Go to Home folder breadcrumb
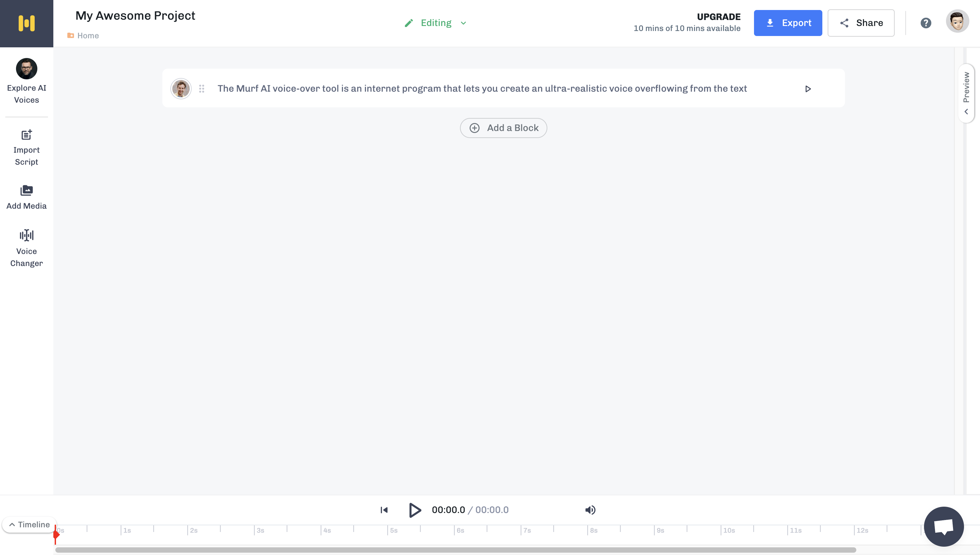The image size is (980, 560). [87, 35]
